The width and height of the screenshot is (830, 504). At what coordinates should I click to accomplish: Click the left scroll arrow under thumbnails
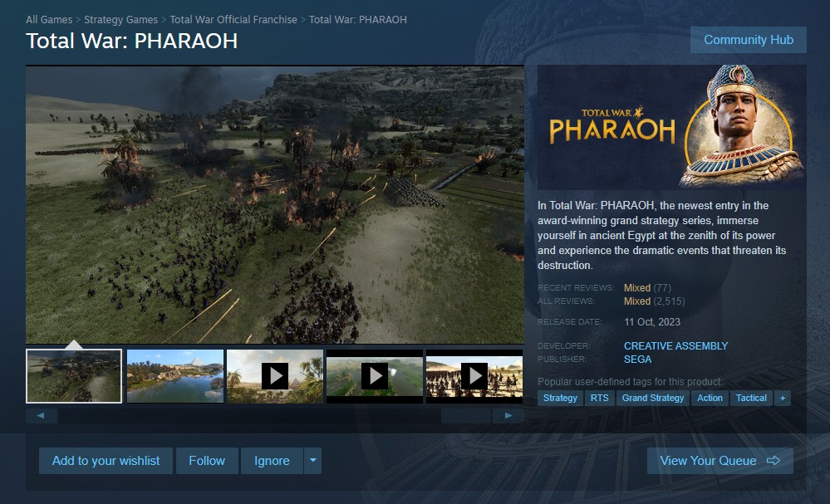pos(42,416)
